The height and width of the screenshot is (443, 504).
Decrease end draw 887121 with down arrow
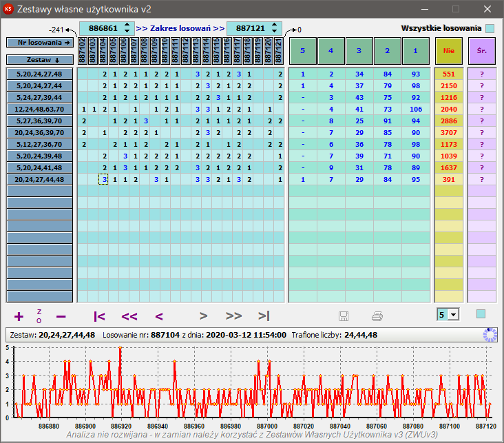pyautogui.click(x=274, y=31)
